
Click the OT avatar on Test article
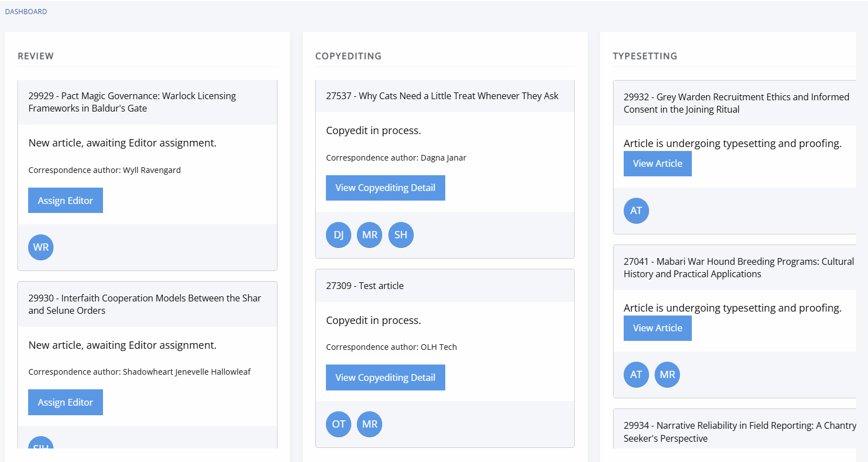point(339,424)
